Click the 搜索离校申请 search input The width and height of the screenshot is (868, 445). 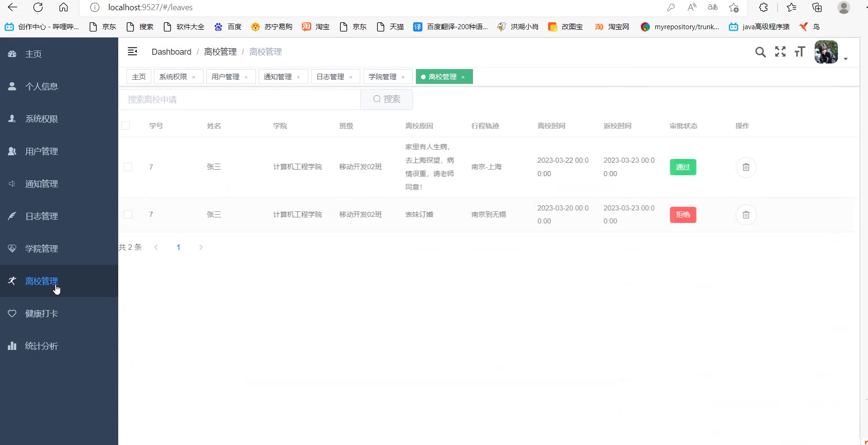[240, 99]
